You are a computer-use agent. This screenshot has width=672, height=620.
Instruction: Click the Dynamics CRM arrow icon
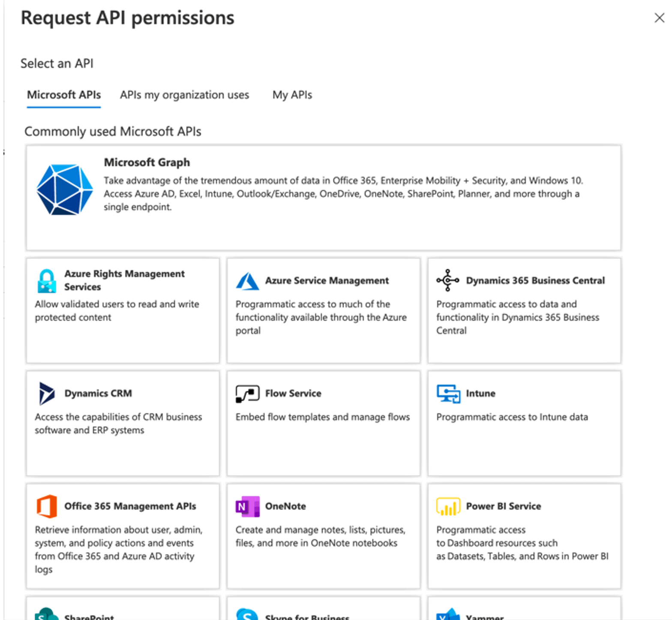coord(47,393)
